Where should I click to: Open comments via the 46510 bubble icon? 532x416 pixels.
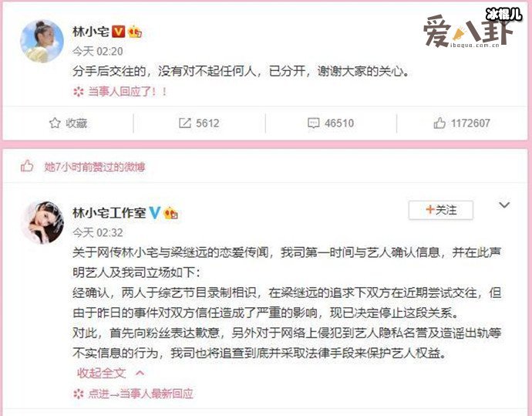(x=314, y=123)
